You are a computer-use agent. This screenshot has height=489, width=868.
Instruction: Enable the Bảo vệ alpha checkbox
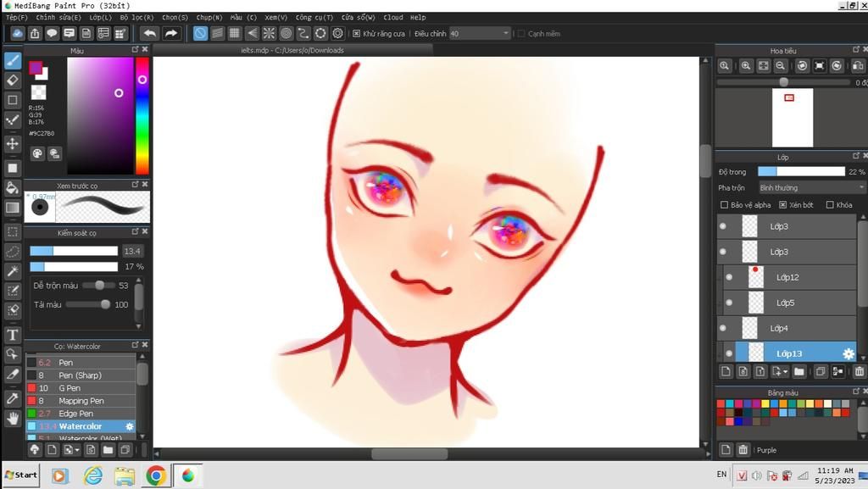coord(724,205)
